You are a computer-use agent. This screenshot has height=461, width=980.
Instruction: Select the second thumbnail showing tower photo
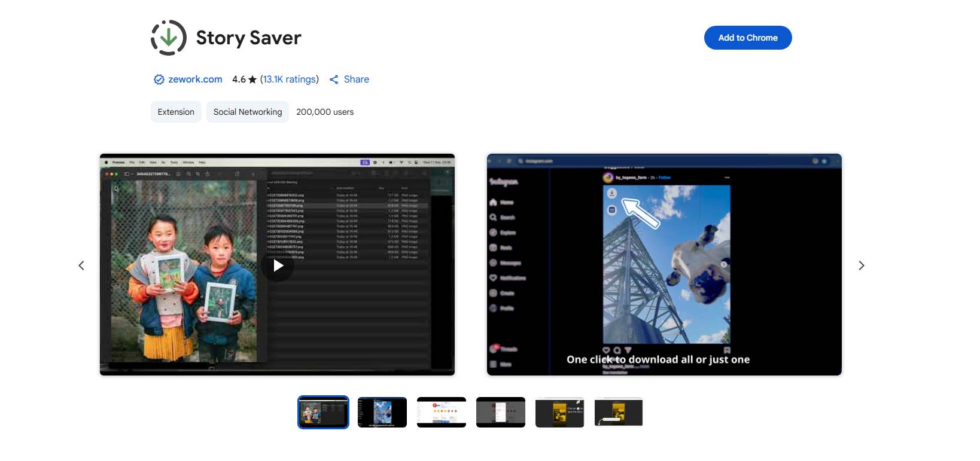(x=382, y=412)
